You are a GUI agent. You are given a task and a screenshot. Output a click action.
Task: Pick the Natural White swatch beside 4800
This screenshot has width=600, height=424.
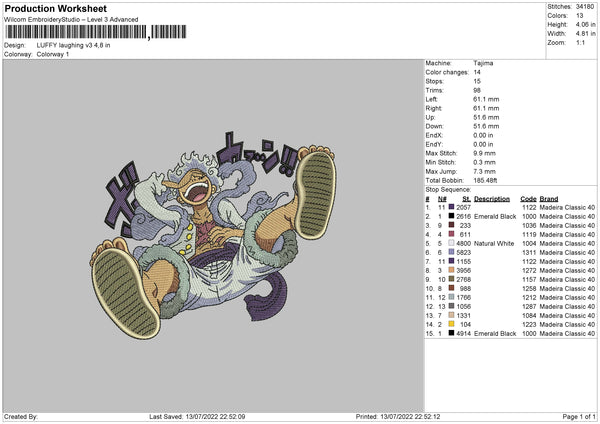(451, 243)
